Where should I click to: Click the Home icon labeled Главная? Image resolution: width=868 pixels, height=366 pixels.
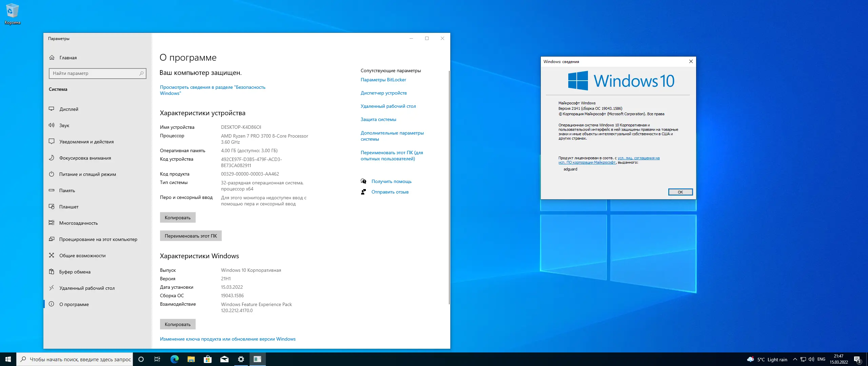(52, 58)
